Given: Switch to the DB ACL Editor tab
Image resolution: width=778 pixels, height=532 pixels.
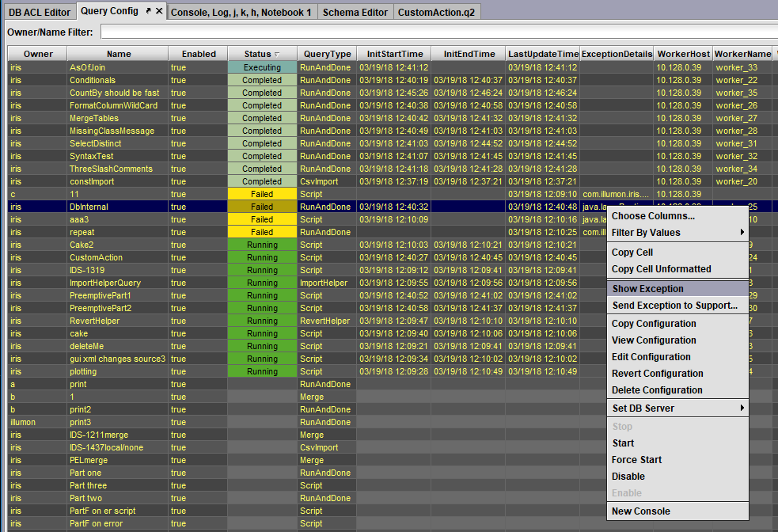Looking at the screenshot, I should point(40,12).
